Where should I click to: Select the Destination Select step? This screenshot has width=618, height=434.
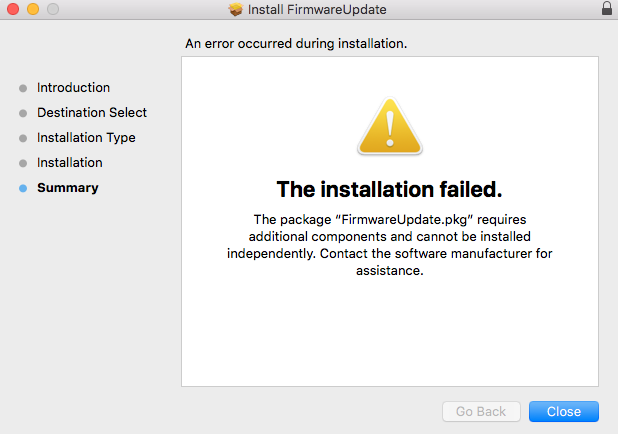[x=92, y=113]
